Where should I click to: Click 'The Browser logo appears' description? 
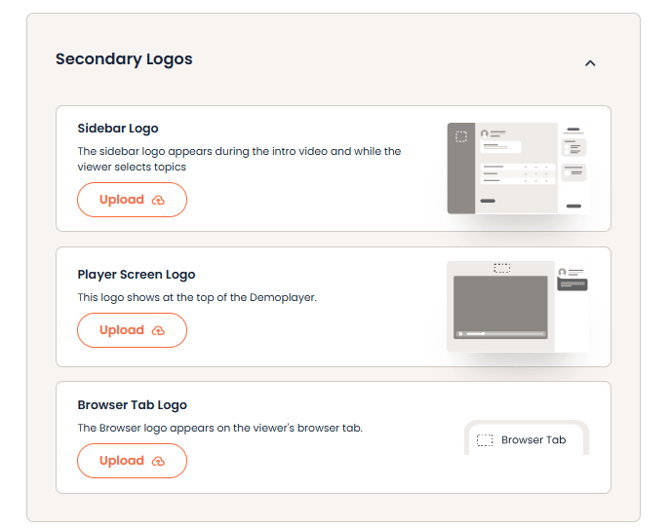[x=220, y=428]
